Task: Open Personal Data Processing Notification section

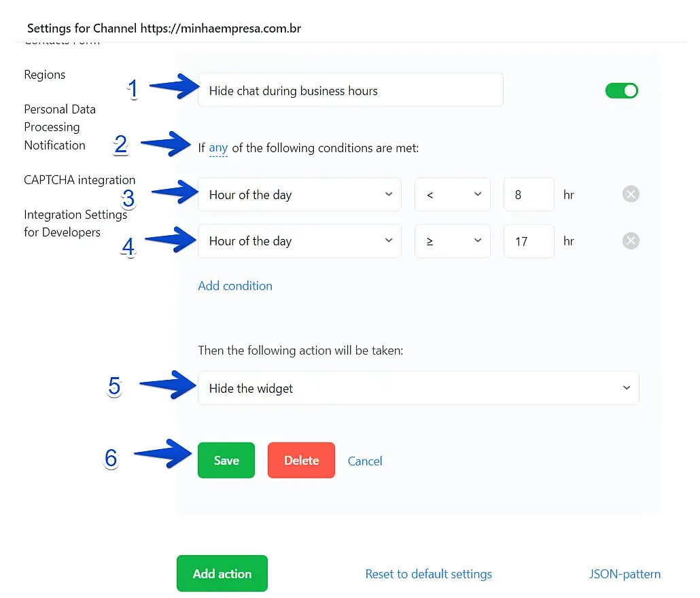Action: (59, 127)
